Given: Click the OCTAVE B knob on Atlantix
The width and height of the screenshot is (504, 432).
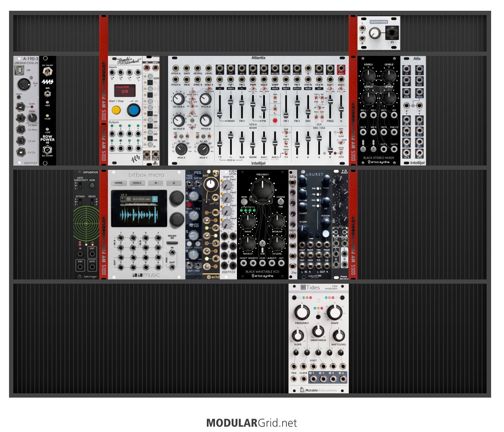Looking at the screenshot, I should pyautogui.click(x=179, y=121).
